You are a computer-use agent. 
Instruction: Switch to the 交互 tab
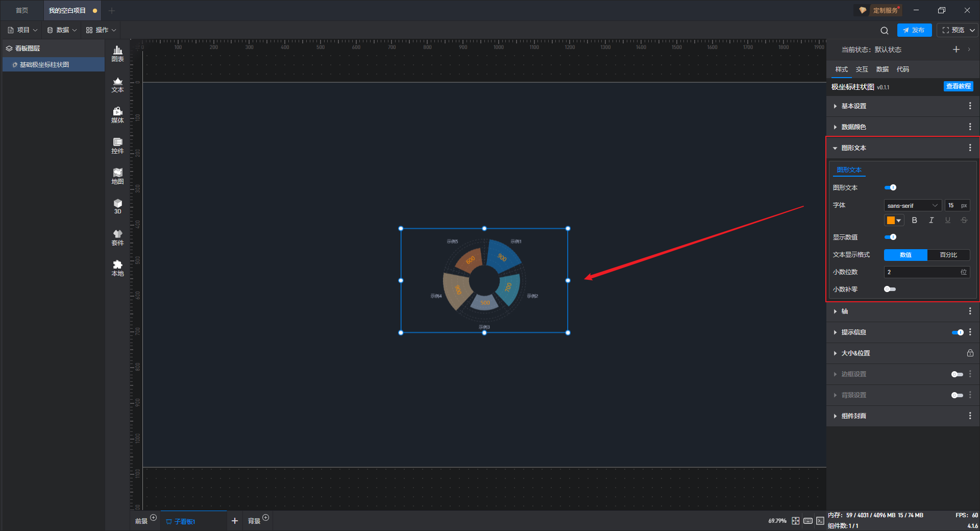(x=862, y=69)
